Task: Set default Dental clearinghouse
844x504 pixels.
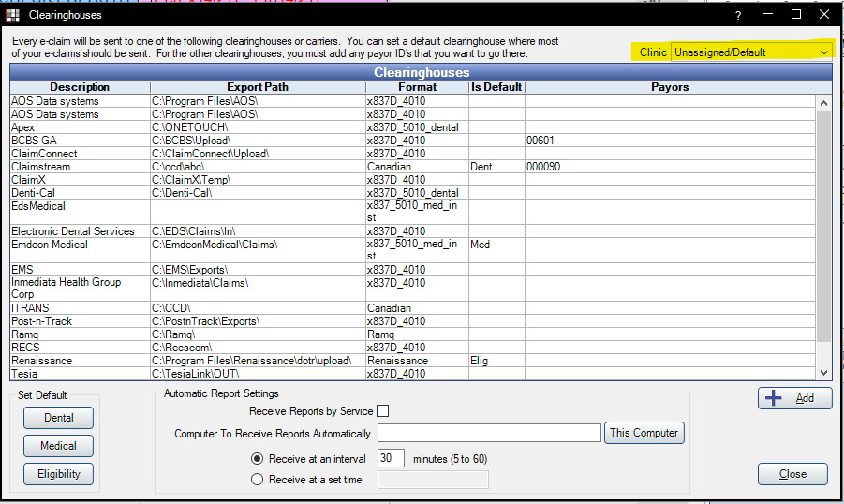Action: [x=58, y=418]
